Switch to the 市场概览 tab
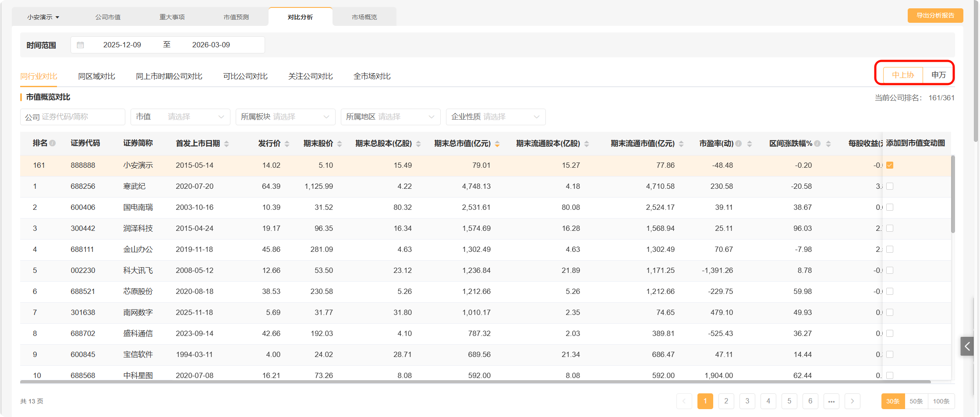 [364, 17]
